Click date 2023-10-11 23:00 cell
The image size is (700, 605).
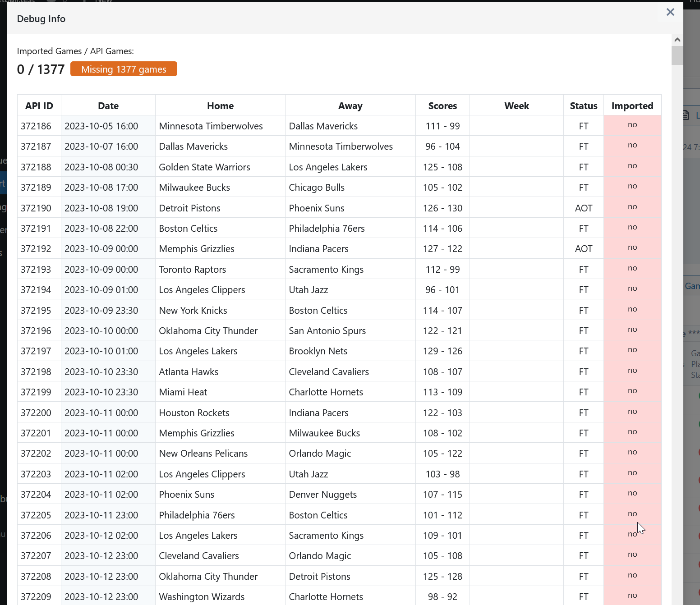coord(108,515)
